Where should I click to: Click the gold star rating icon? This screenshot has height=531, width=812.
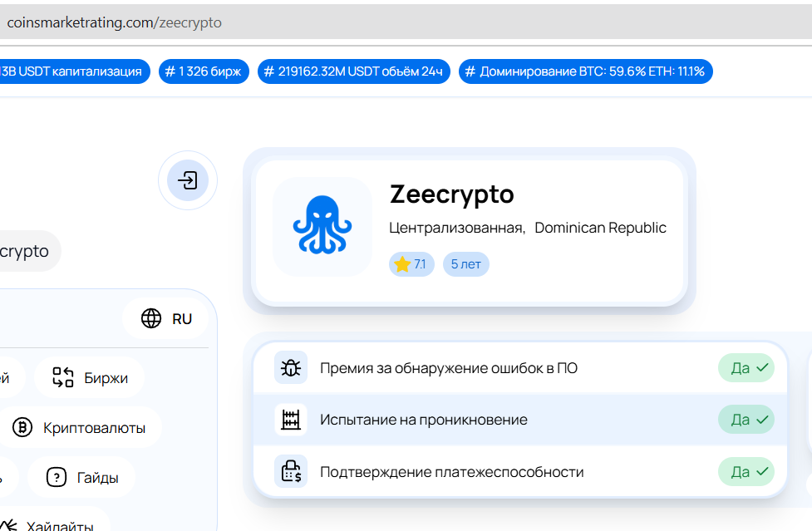point(402,264)
